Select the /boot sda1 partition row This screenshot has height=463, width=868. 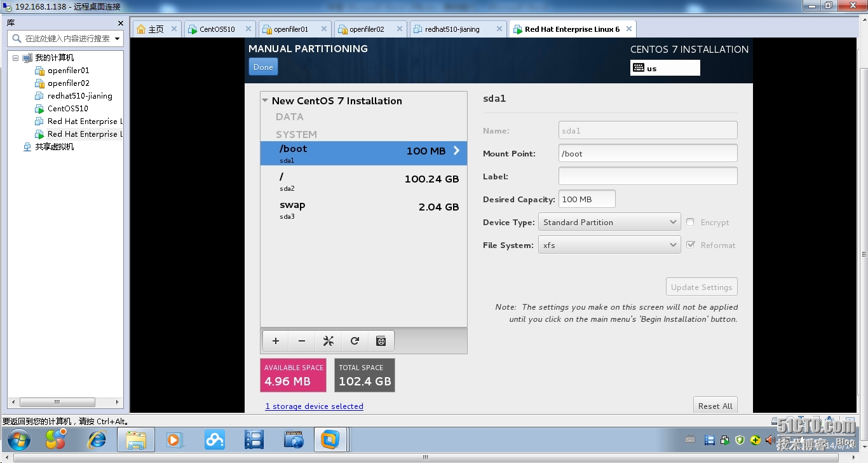point(363,153)
